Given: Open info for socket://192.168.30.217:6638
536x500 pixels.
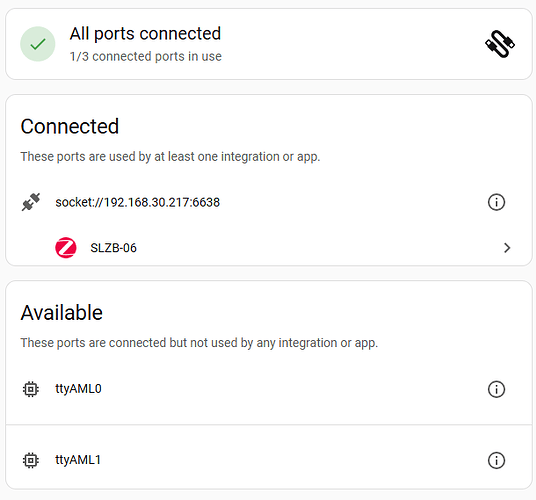Looking at the screenshot, I should (x=496, y=202).
